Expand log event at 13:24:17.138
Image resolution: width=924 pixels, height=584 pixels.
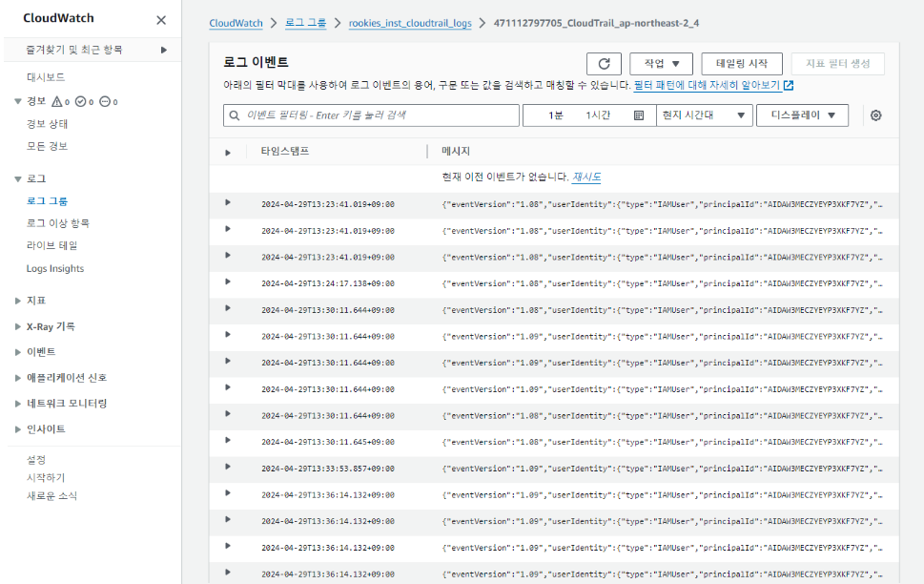pos(228,282)
